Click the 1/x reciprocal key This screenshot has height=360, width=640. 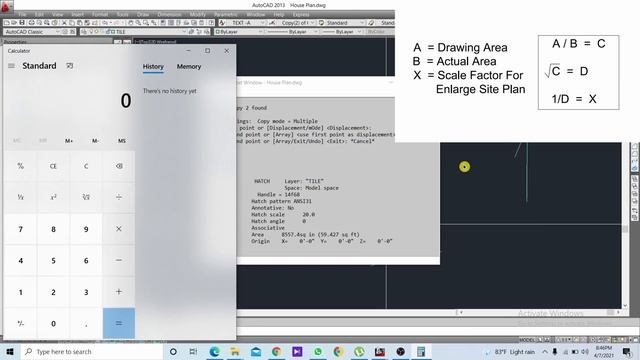click(21, 197)
